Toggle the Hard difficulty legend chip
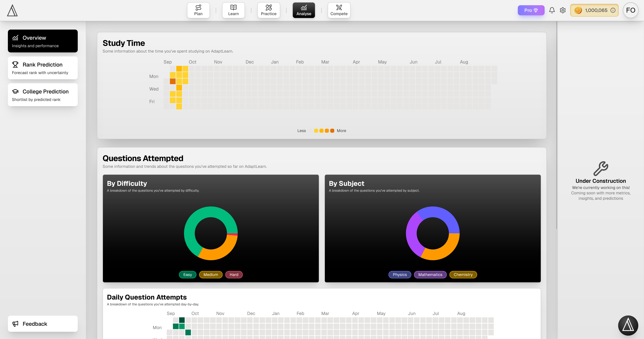Viewport: 644px width, 339px height. [234, 274]
